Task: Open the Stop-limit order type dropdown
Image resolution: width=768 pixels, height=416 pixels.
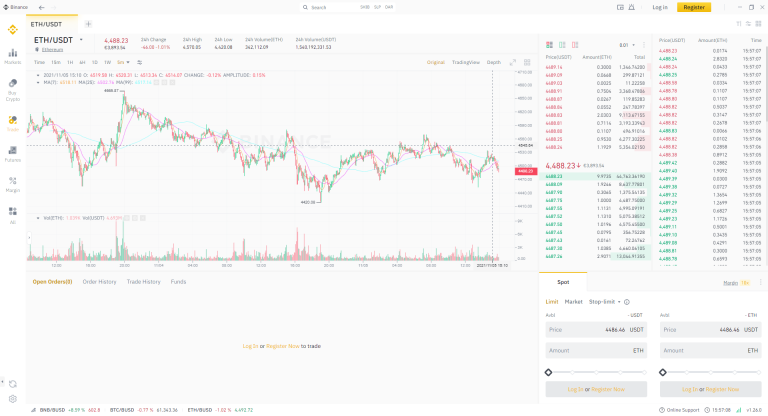Action: point(604,302)
